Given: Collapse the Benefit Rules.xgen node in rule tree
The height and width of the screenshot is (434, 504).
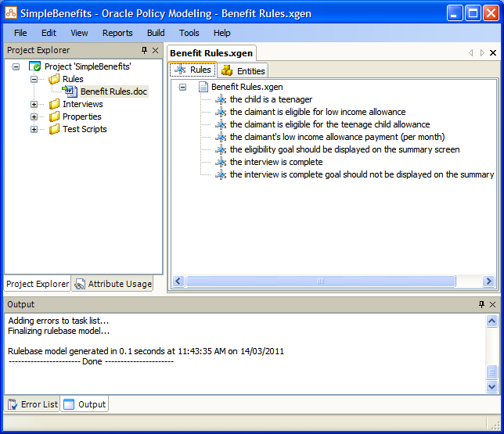Looking at the screenshot, I should 182,87.
